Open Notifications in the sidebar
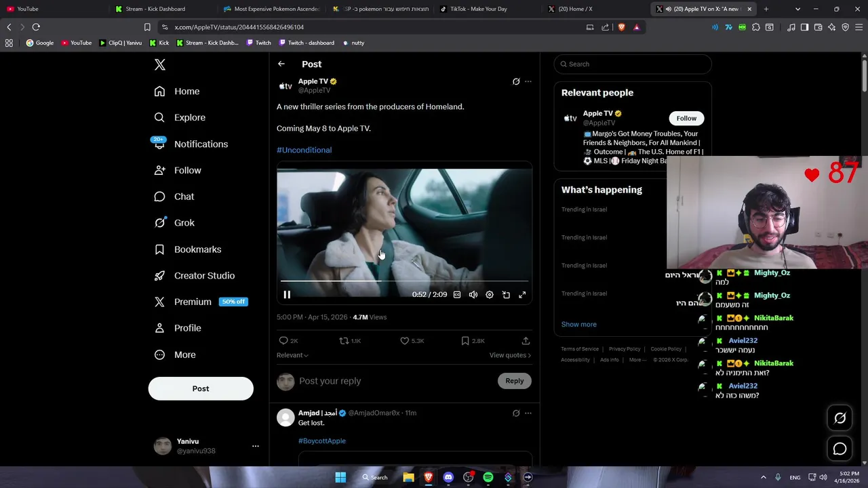868x488 pixels. coord(191,144)
